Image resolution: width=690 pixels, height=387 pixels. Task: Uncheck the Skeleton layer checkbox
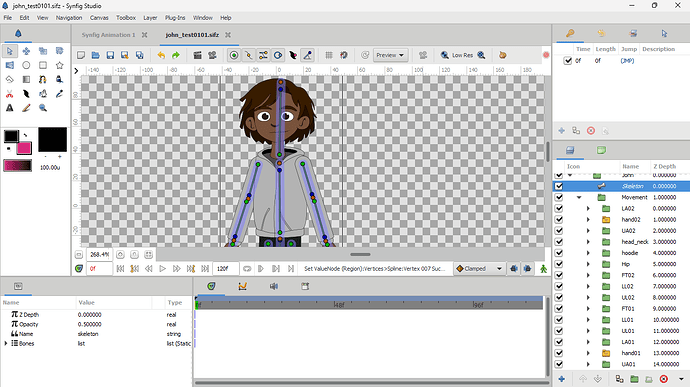click(x=559, y=186)
